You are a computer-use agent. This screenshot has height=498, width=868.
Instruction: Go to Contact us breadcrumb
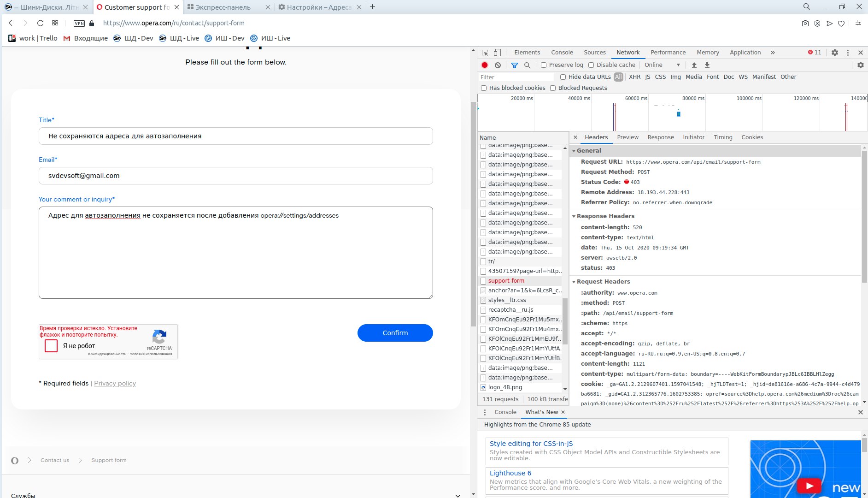tap(55, 460)
